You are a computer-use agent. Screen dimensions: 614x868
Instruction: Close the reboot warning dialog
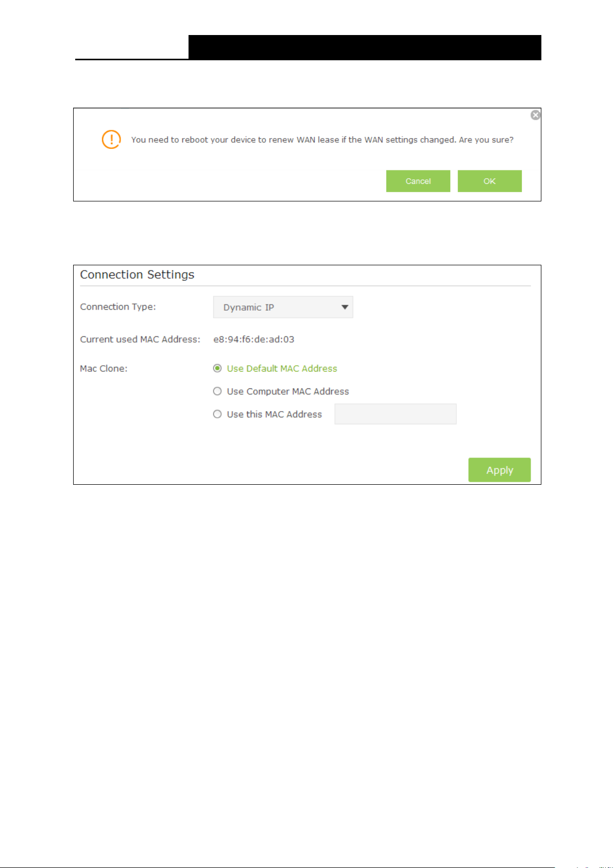coord(535,115)
